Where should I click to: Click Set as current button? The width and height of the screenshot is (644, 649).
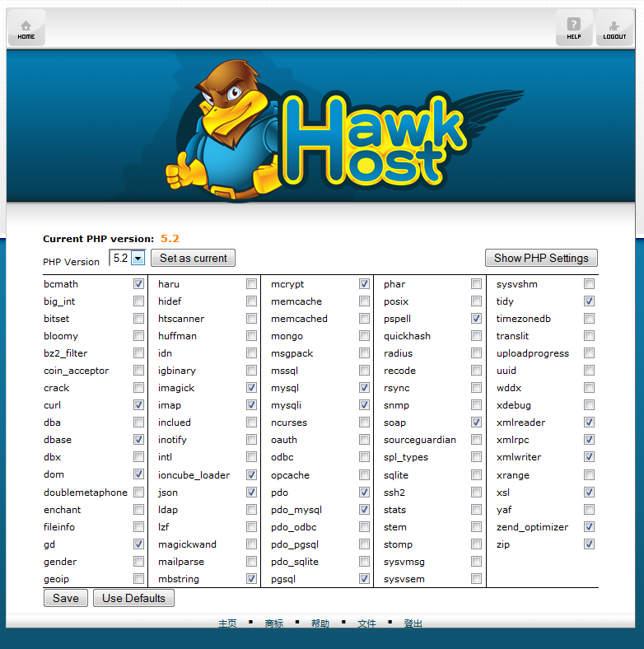pos(194,258)
